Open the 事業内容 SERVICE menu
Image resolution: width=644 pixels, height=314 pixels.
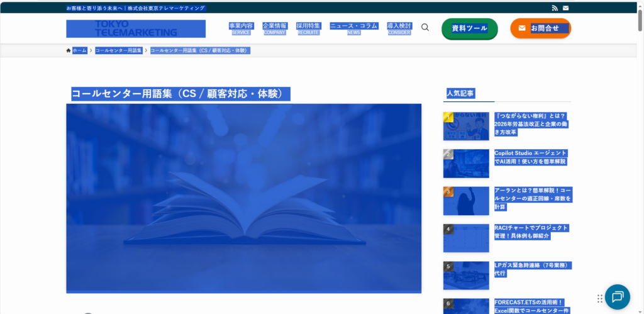241,28
